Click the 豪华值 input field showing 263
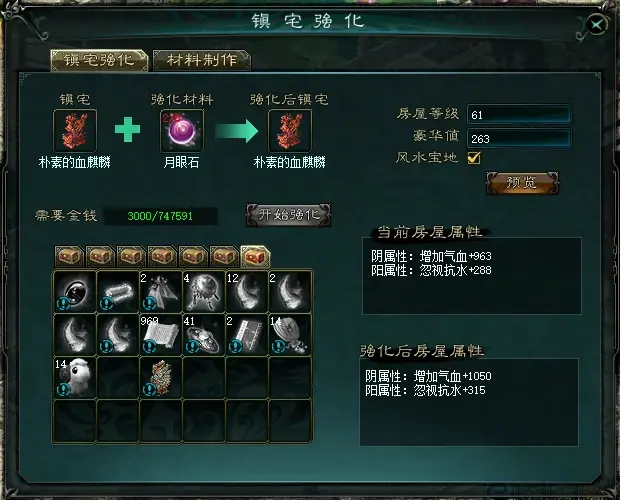Viewport: 620px width, 500px height. pyautogui.click(x=519, y=138)
